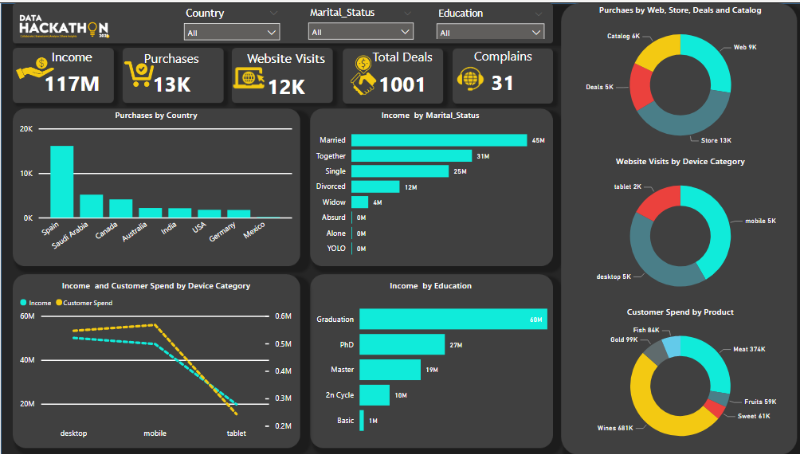
Task: Click the Income money-hand icon
Action: point(32,72)
